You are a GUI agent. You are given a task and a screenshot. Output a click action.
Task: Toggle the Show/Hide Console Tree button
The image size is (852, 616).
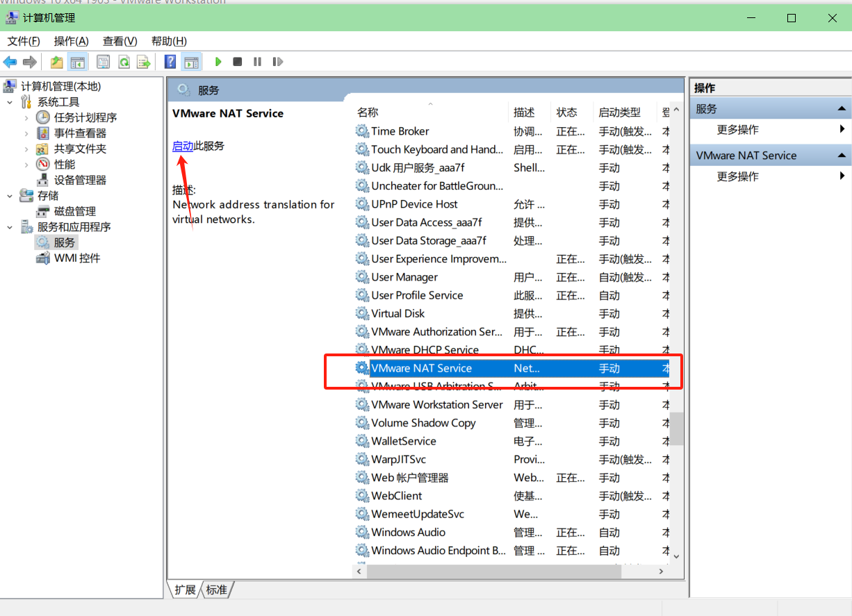click(77, 62)
